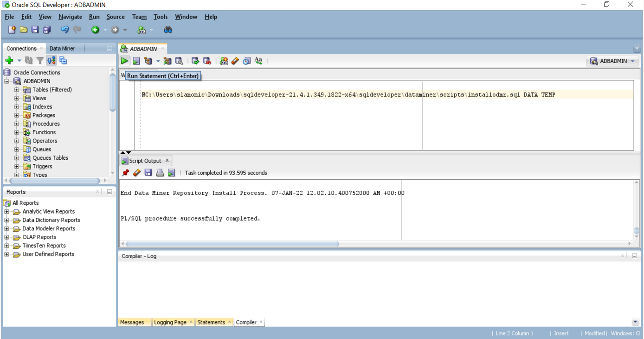
Task: Save the script output using the diskette icon
Action: 148,172
